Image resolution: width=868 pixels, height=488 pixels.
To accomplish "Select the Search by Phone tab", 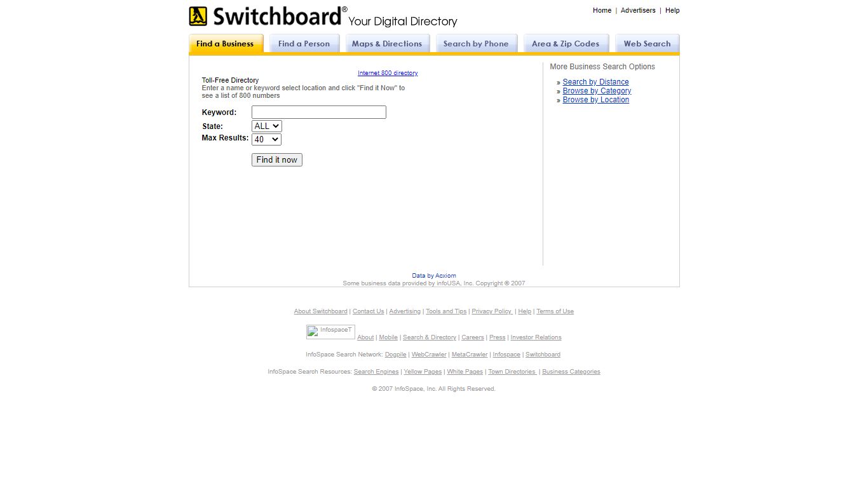I will (476, 43).
